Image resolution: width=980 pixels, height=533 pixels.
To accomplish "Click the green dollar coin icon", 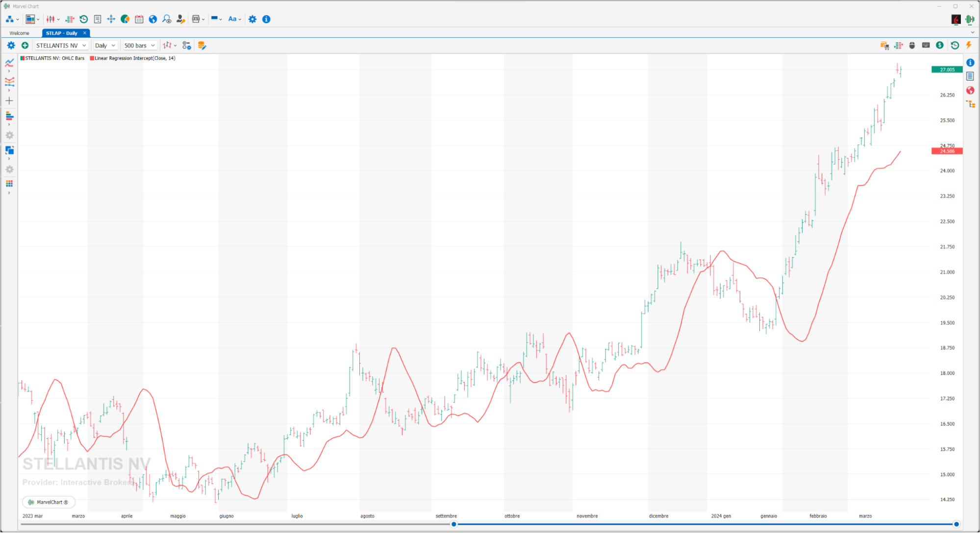I will click(x=939, y=45).
